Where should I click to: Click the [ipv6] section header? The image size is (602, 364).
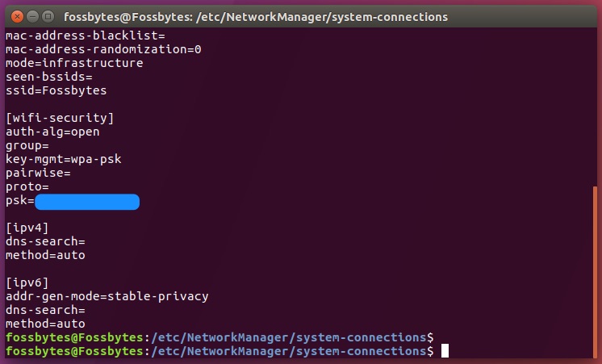(27, 282)
